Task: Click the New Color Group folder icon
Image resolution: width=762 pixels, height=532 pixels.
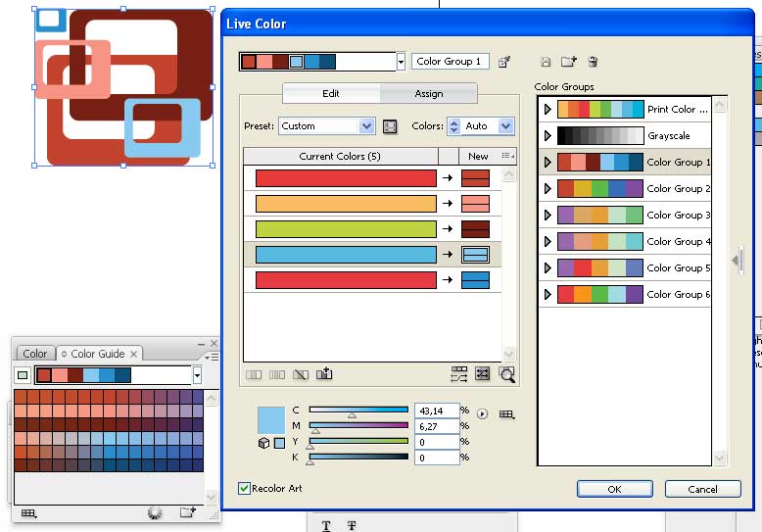Action: (x=568, y=62)
